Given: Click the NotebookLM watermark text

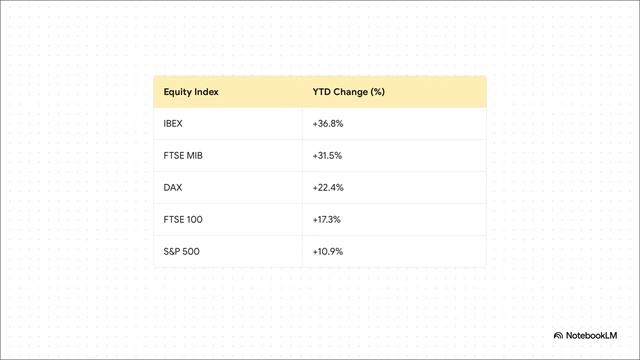Looking at the screenshot, I should 591,336.
